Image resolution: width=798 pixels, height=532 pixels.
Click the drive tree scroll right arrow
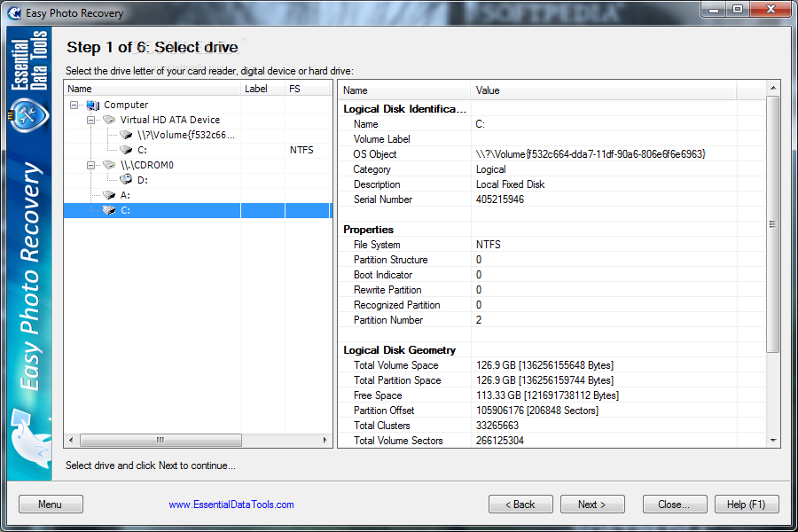point(325,440)
